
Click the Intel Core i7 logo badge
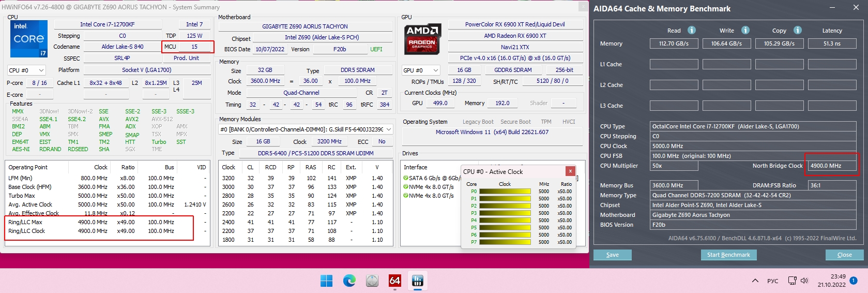[29, 39]
